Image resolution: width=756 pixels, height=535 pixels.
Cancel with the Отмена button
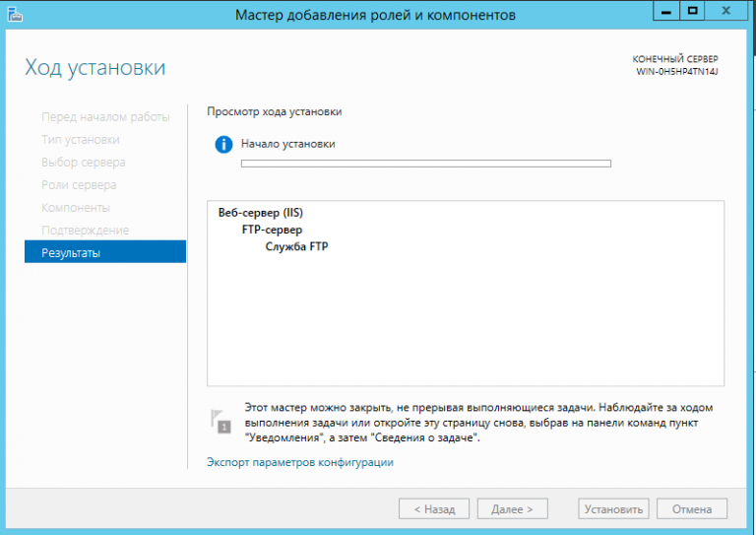tap(691, 509)
